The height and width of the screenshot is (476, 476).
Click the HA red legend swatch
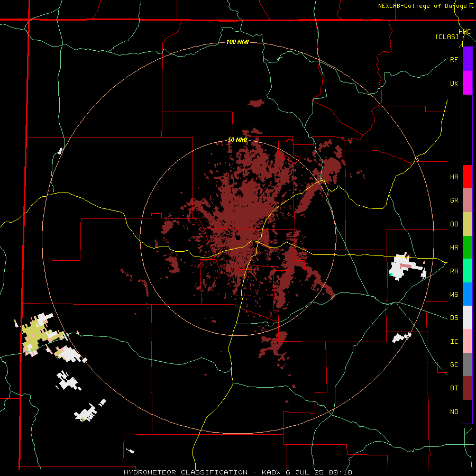click(x=467, y=177)
